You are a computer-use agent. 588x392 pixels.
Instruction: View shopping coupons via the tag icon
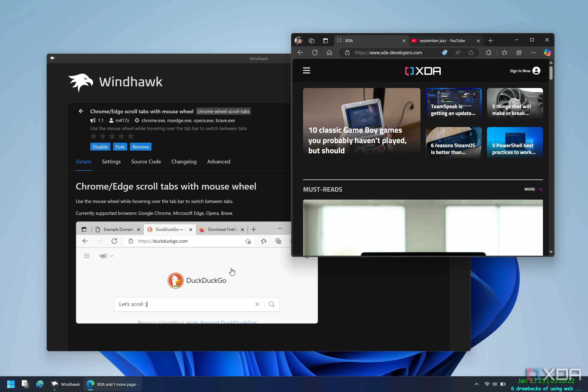point(445,53)
